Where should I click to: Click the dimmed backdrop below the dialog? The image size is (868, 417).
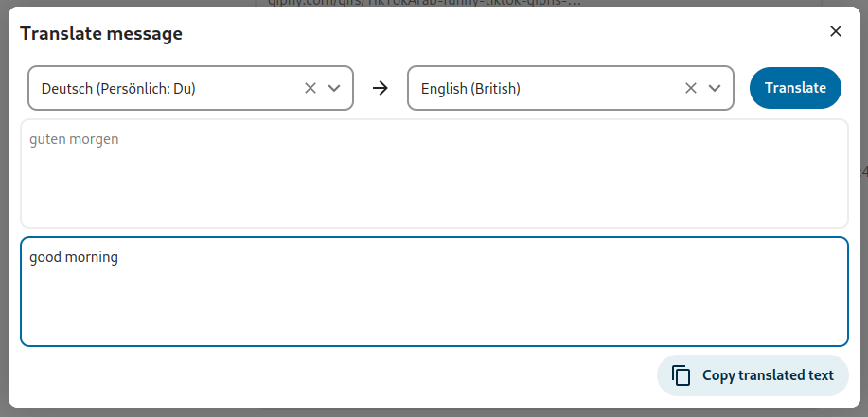point(434,412)
